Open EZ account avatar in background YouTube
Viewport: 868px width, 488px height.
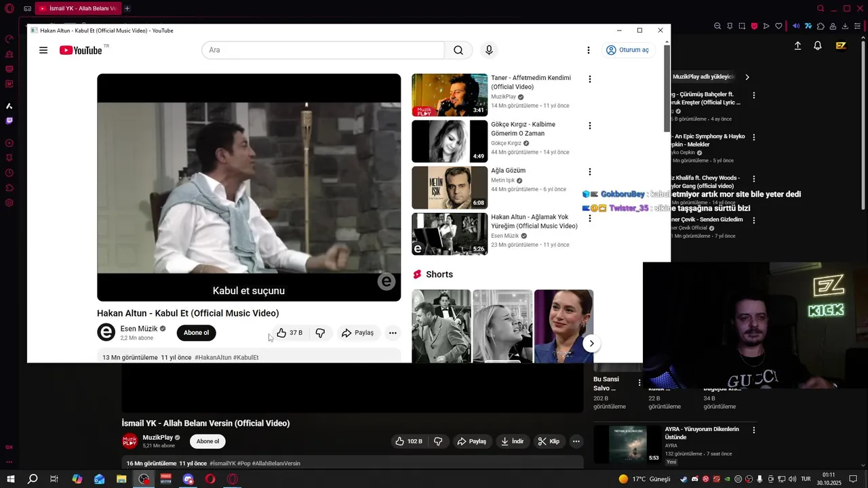pyautogui.click(x=841, y=45)
